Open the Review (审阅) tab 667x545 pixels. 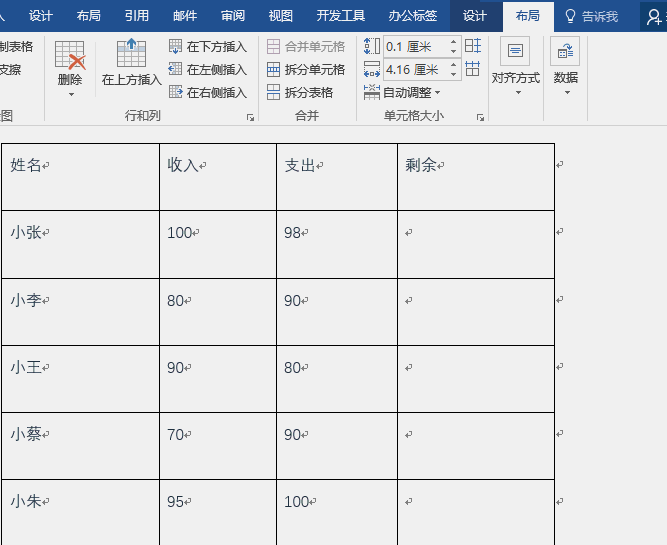[233, 16]
